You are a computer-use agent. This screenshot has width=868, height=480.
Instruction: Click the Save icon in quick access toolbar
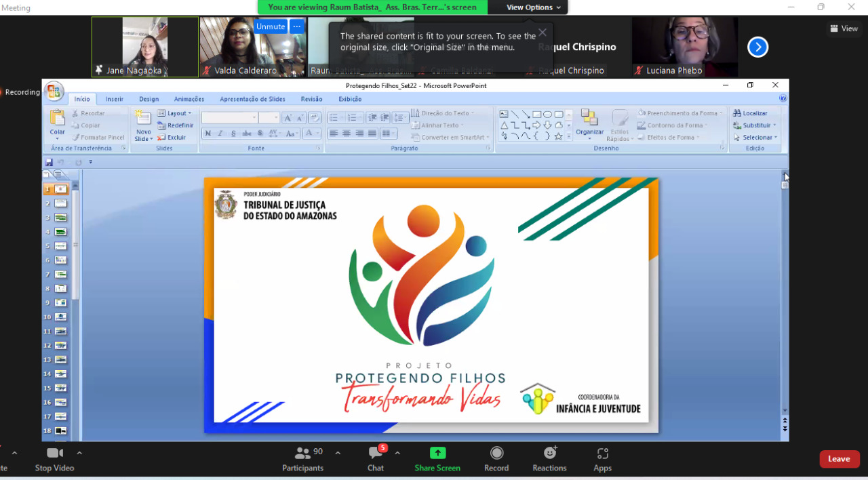tap(49, 162)
